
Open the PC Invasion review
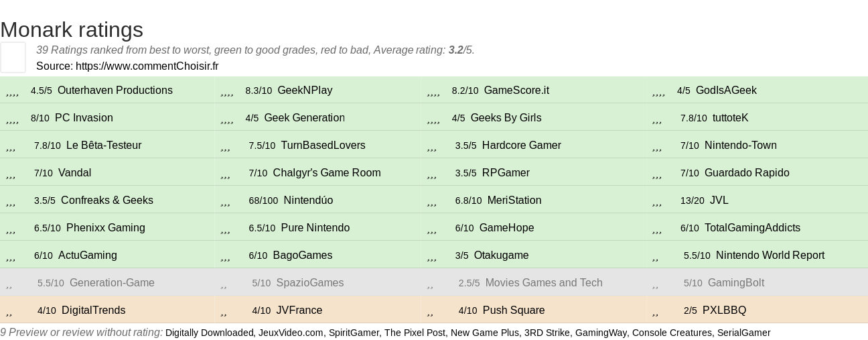84,118
